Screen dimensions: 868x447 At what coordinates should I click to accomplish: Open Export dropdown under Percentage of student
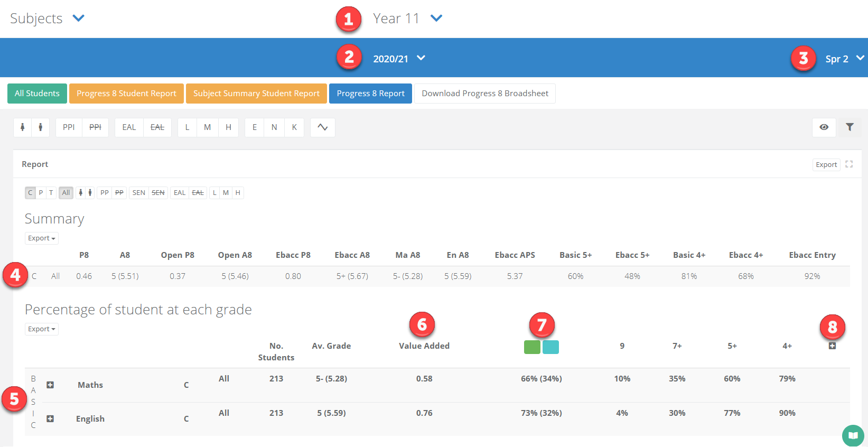(41, 329)
